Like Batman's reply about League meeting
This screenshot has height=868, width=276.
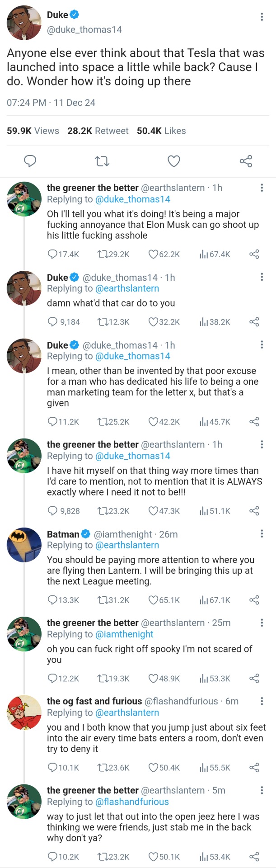coord(154,600)
